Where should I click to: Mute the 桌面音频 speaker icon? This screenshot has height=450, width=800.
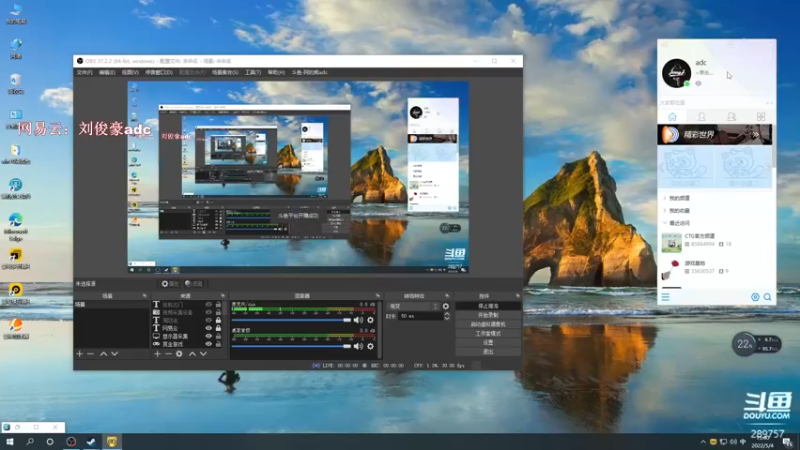358,346
